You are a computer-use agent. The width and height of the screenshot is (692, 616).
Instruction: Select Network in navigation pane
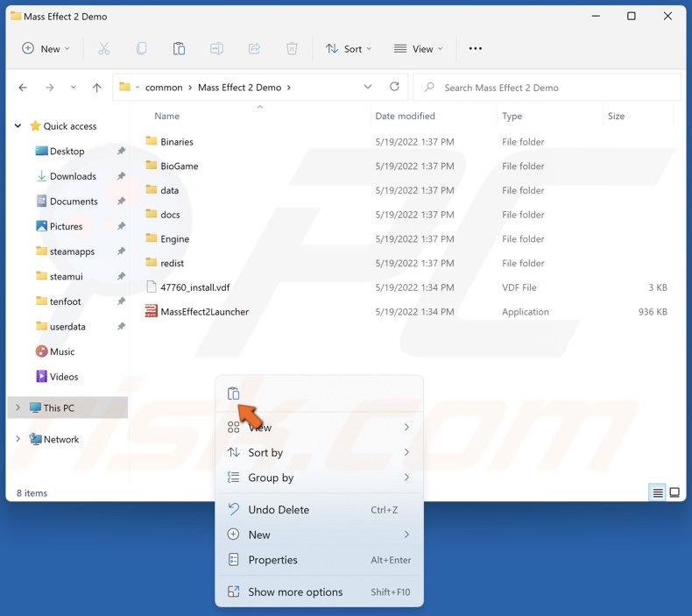tap(54, 439)
